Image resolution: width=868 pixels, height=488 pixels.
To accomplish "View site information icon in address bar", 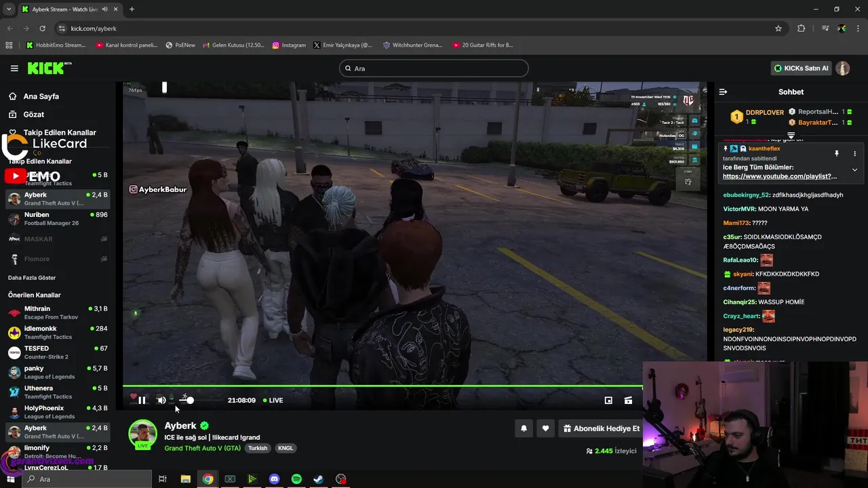I will (62, 28).
